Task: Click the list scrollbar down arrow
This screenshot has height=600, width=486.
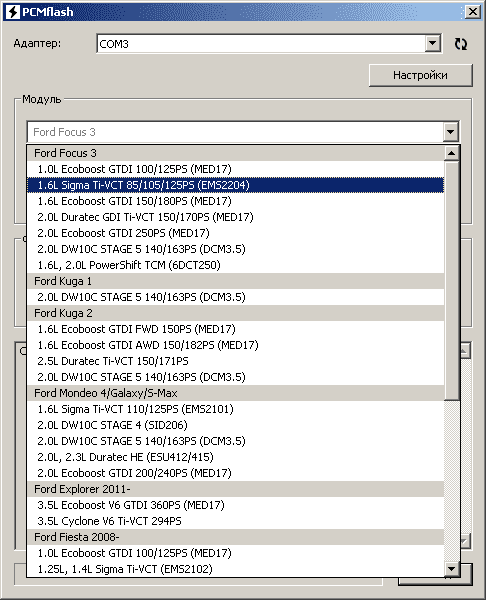Action: tap(452, 569)
